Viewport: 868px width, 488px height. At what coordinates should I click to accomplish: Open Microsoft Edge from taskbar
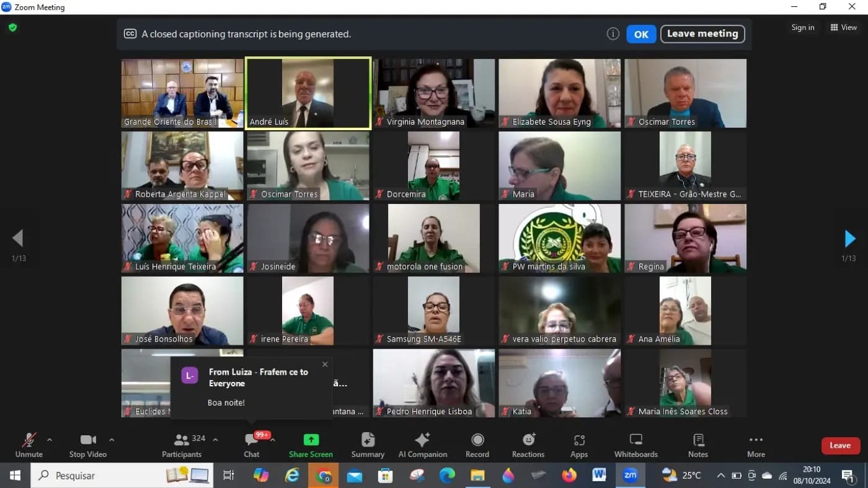click(447, 476)
